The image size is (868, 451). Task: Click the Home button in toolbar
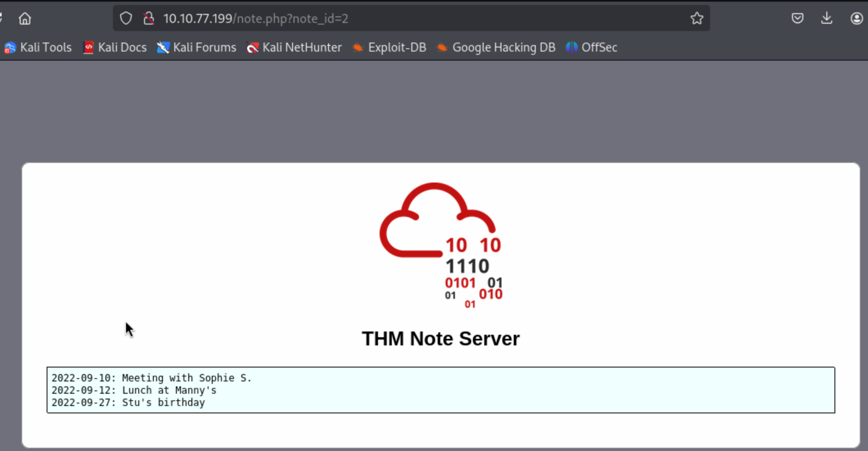[25, 18]
